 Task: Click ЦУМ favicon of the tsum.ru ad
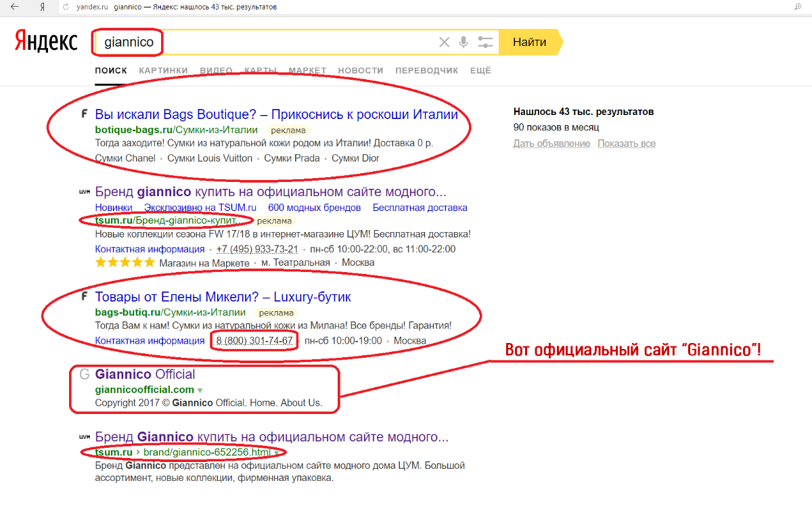[85, 191]
